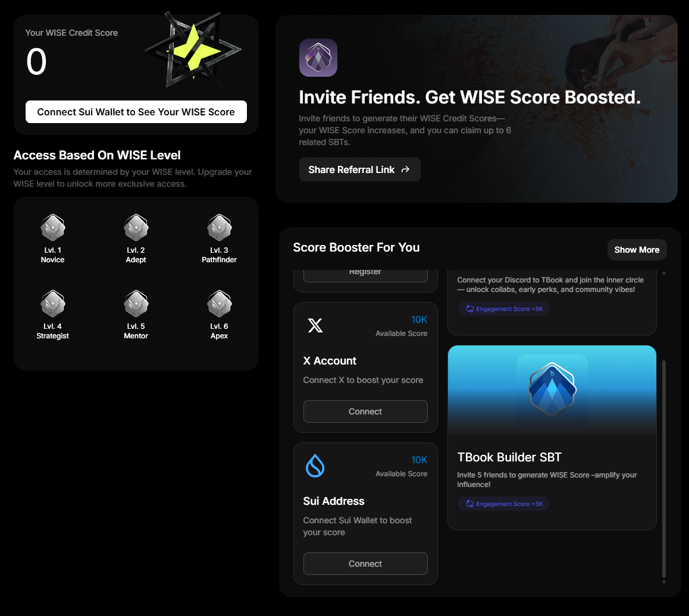The height and width of the screenshot is (616, 689).
Task: Click the Sui droplet logo icon
Action: click(x=315, y=466)
